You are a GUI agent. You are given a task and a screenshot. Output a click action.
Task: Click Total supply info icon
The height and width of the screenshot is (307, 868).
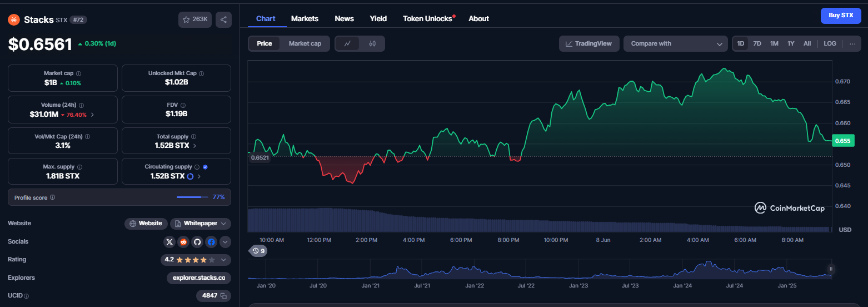193,136
